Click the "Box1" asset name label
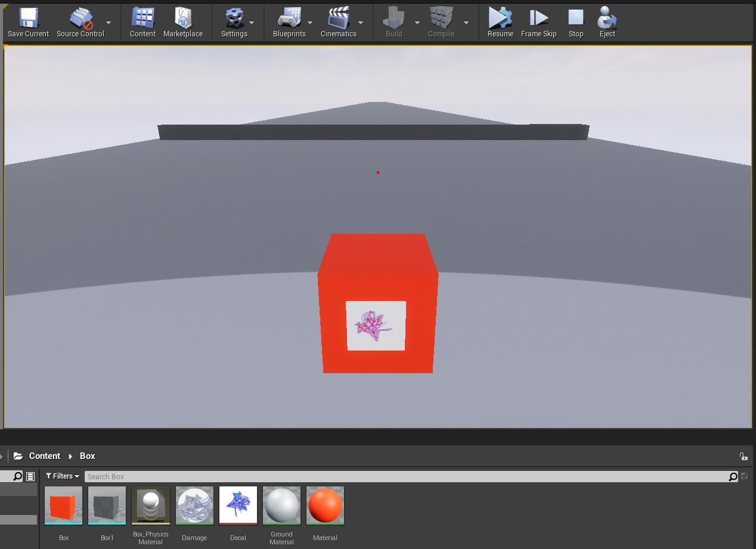The height and width of the screenshot is (549, 756). click(107, 538)
